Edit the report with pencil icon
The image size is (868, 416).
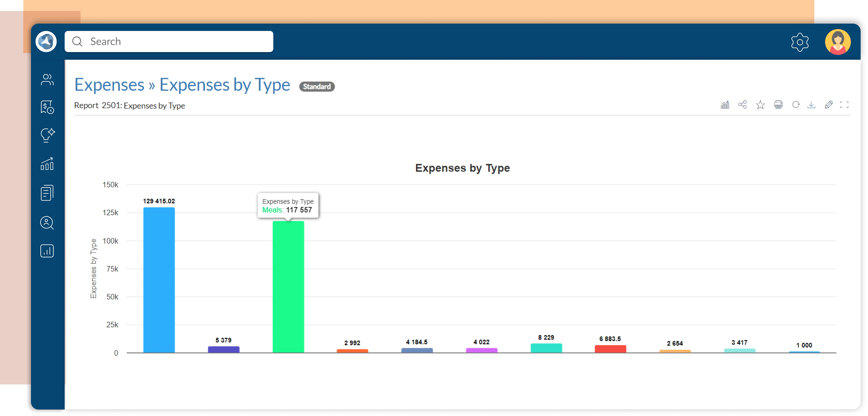[829, 105]
